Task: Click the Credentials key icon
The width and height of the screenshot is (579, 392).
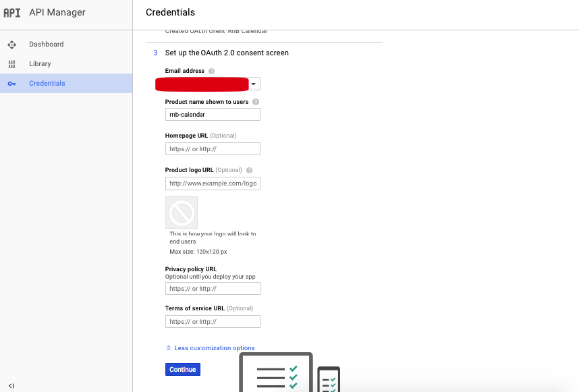Action: click(x=12, y=84)
